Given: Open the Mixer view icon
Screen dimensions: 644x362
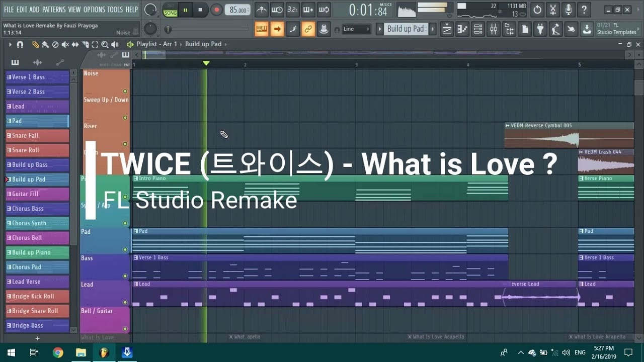Looking at the screenshot, I should coord(494,29).
